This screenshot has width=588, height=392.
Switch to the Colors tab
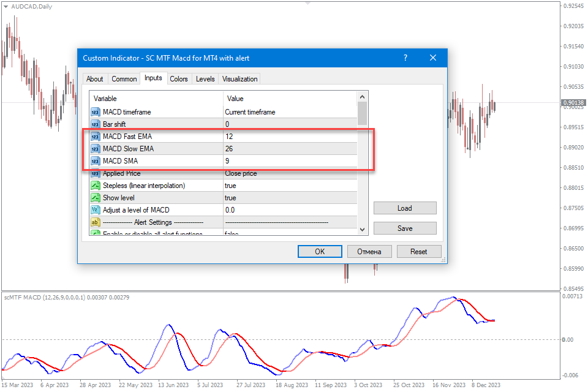click(179, 79)
